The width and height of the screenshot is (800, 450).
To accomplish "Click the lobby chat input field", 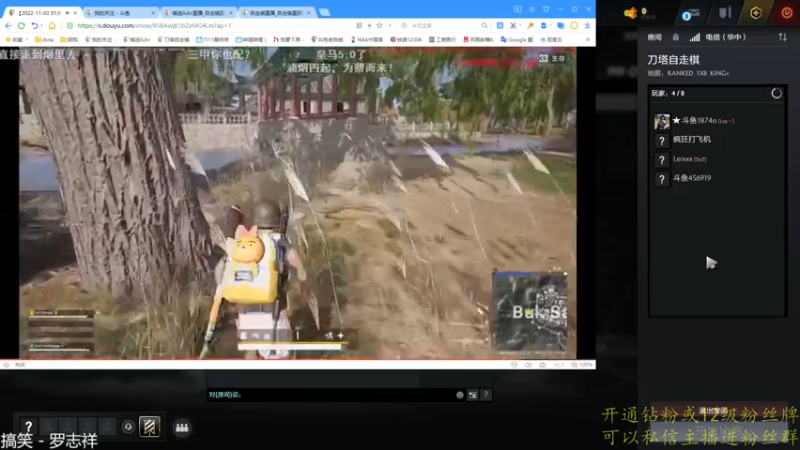I will (330, 395).
